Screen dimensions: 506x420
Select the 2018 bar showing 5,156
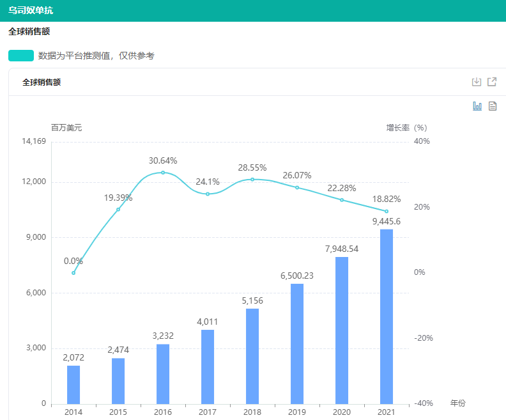tap(252, 356)
